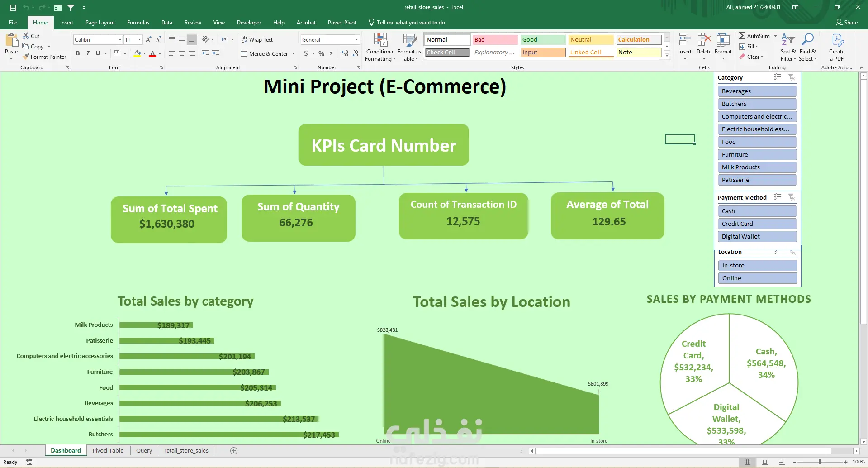The width and height of the screenshot is (868, 468).
Task: Click the Increase Indent icon
Action: pyautogui.click(x=216, y=53)
